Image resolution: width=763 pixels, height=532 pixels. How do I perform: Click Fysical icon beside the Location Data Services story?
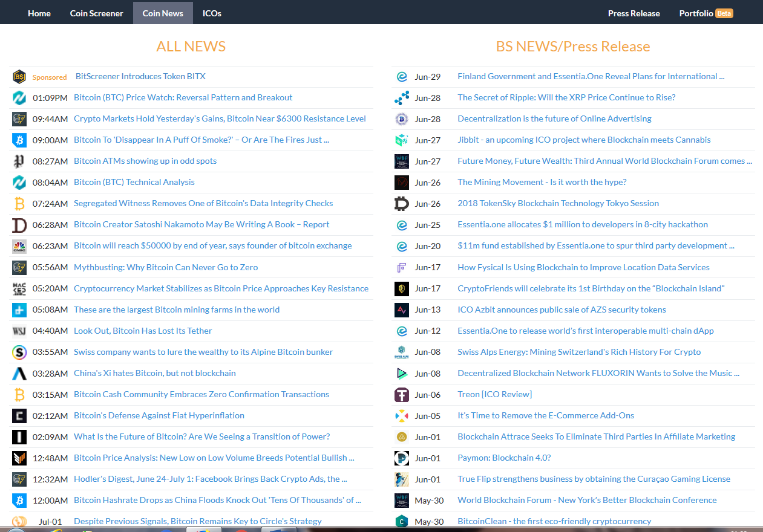click(402, 267)
